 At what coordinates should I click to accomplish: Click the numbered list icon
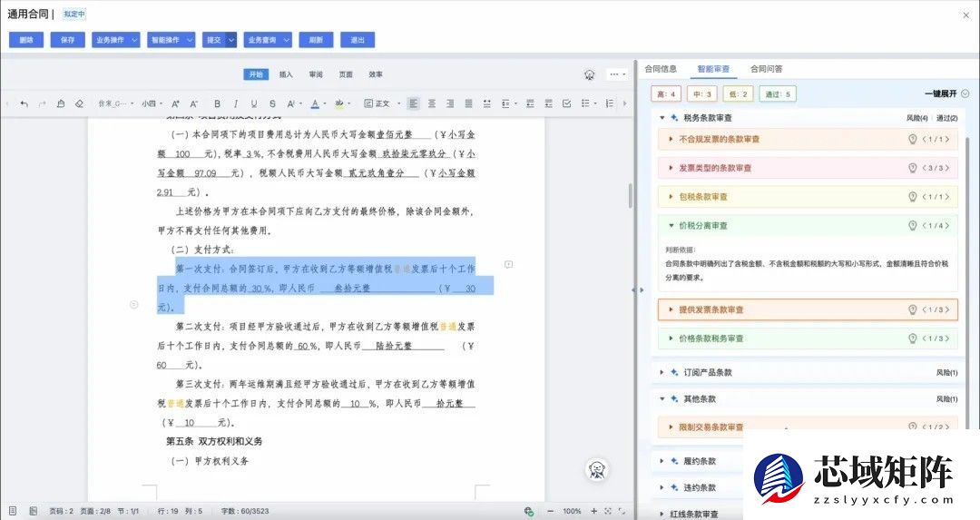point(610,103)
